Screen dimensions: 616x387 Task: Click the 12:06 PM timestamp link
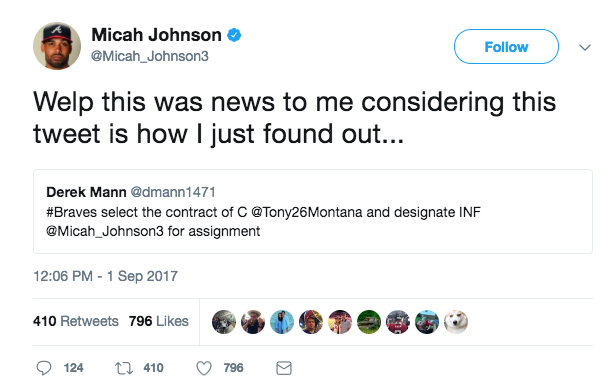105,276
